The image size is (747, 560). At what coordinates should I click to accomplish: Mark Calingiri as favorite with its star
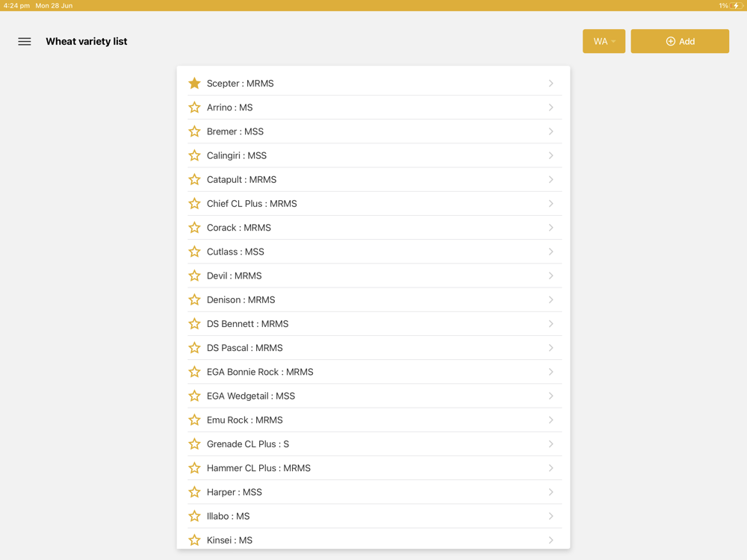194,155
